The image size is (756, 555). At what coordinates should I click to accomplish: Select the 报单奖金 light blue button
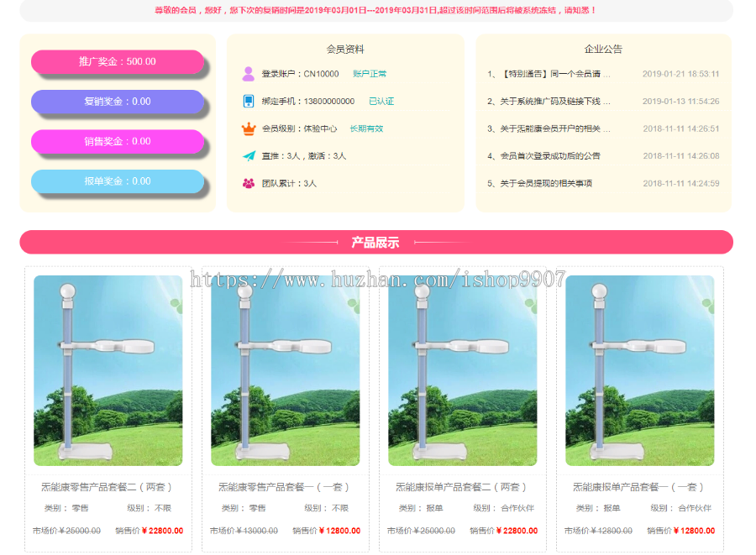click(118, 181)
